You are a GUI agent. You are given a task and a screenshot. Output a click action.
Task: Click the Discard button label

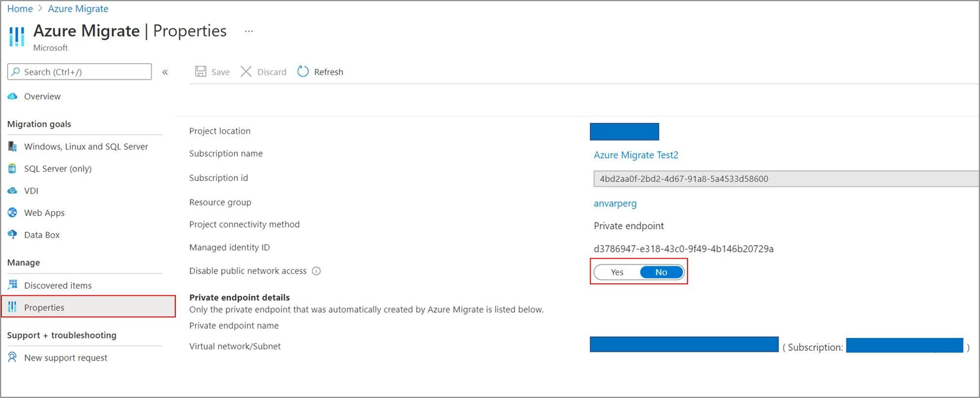(x=272, y=72)
